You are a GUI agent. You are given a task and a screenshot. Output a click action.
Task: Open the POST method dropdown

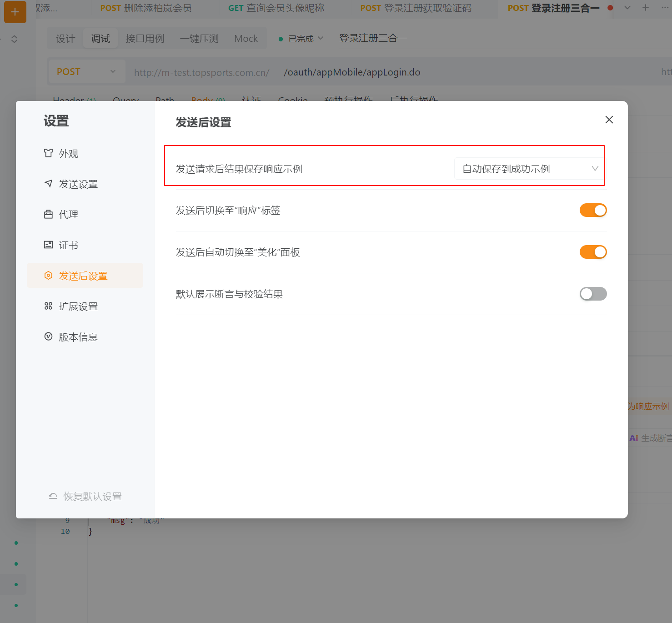86,72
